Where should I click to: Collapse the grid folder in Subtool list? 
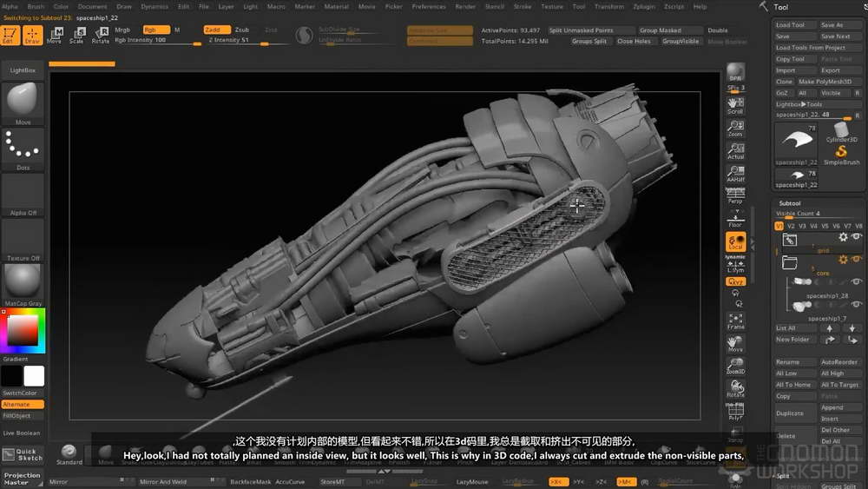pyautogui.click(x=789, y=240)
